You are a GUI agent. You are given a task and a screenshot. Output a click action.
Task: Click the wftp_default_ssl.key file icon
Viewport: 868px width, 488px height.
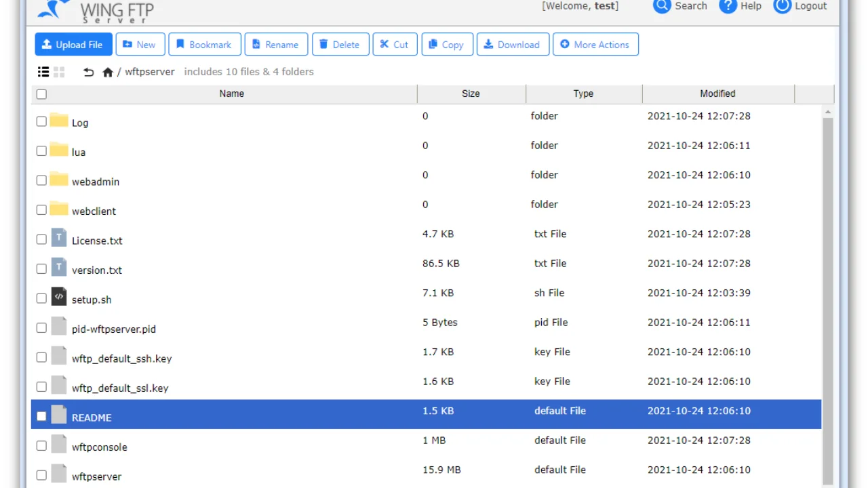pyautogui.click(x=59, y=385)
